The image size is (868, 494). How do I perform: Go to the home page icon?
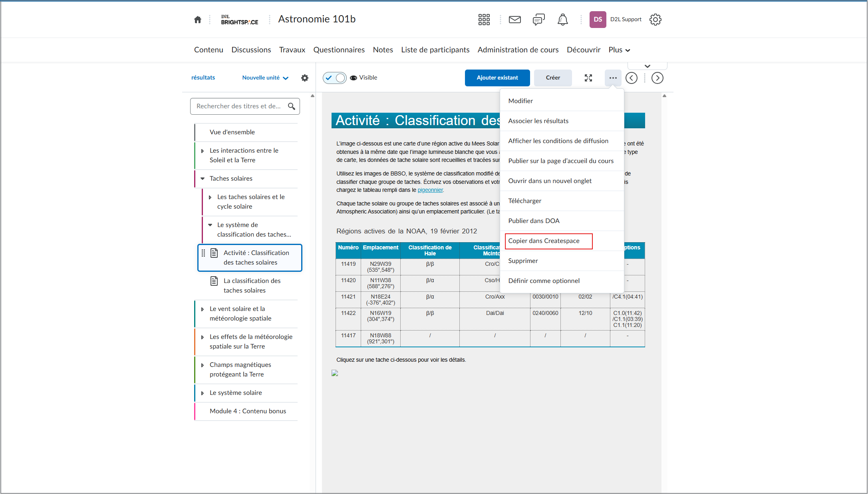198,20
